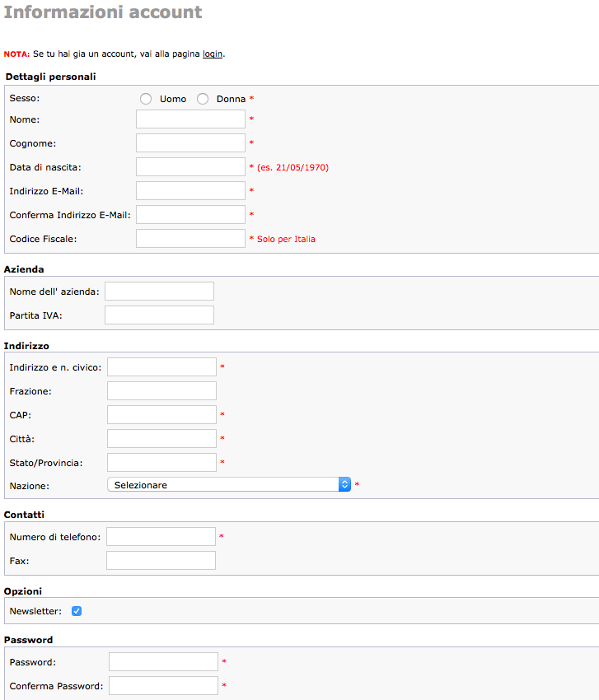599x700 pixels.
Task: Click the 'Solo per Italia' note
Action: click(x=286, y=240)
